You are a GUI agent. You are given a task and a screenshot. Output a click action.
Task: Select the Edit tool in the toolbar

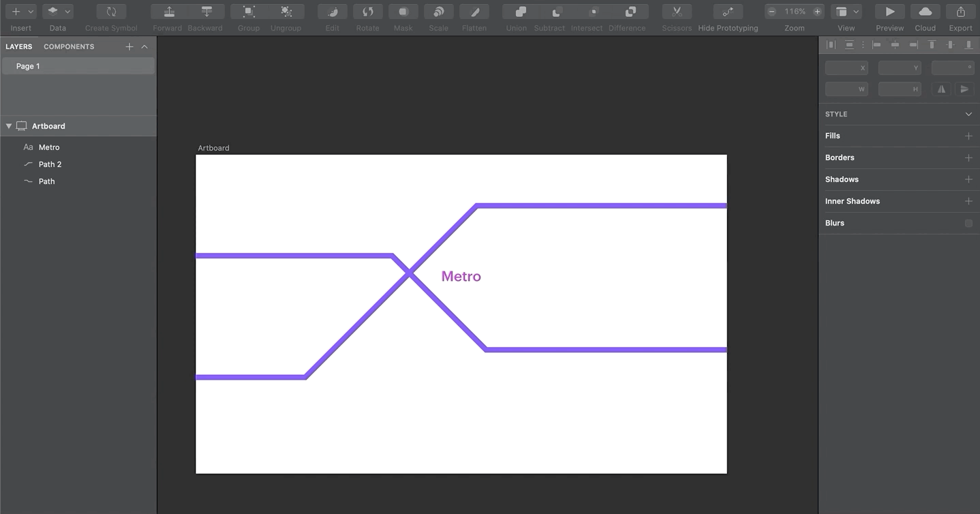(x=332, y=12)
